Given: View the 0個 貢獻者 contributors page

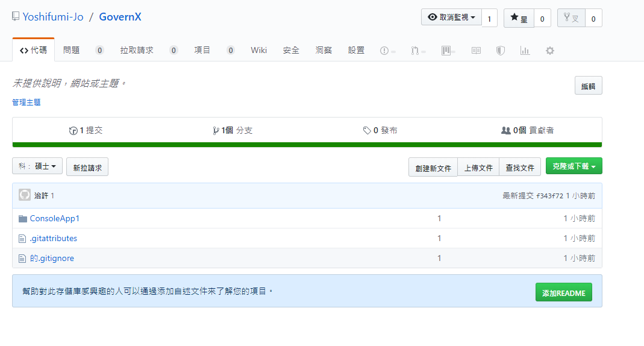Looking at the screenshot, I should click(x=528, y=130).
